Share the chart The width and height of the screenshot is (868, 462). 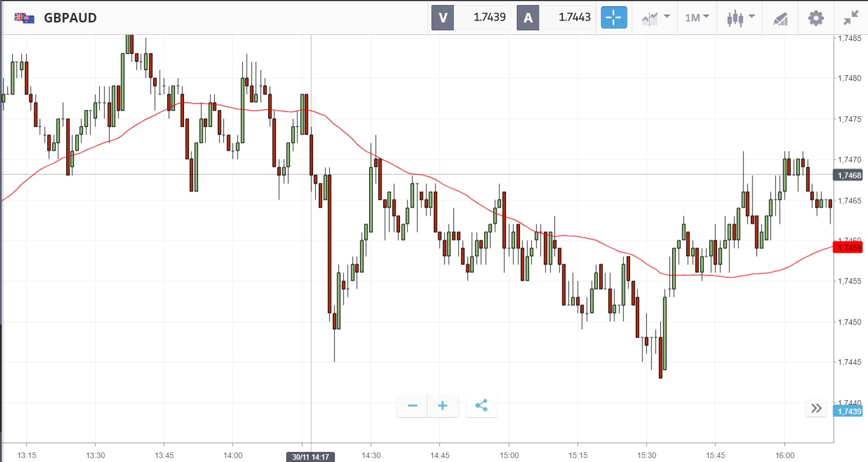pyautogui.click(x=481, y=406)
